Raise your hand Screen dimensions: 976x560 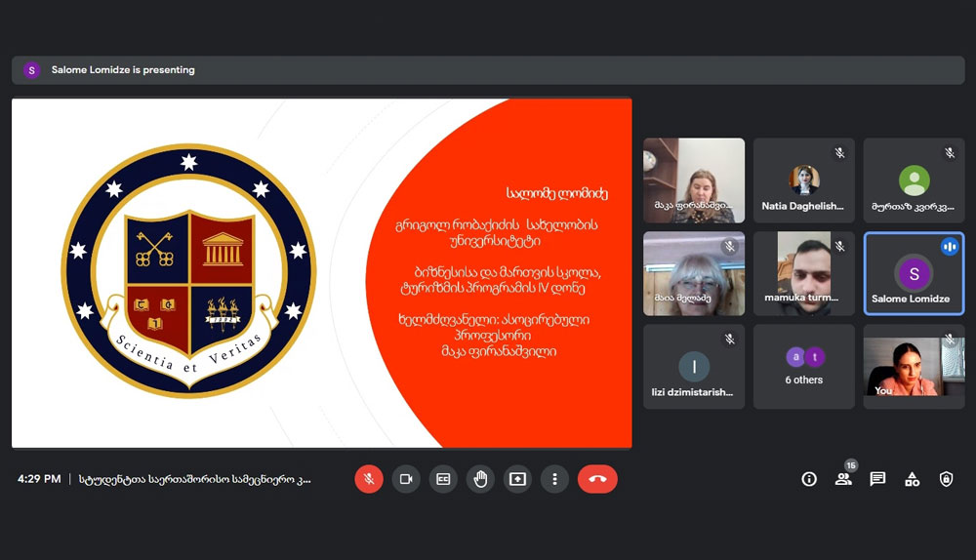click(x=480, y=479)
